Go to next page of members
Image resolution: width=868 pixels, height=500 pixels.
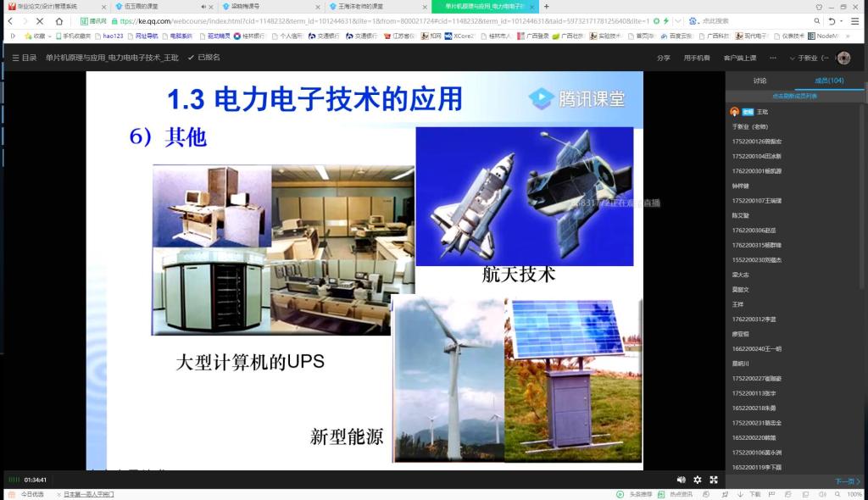click(x=847, y=481)
